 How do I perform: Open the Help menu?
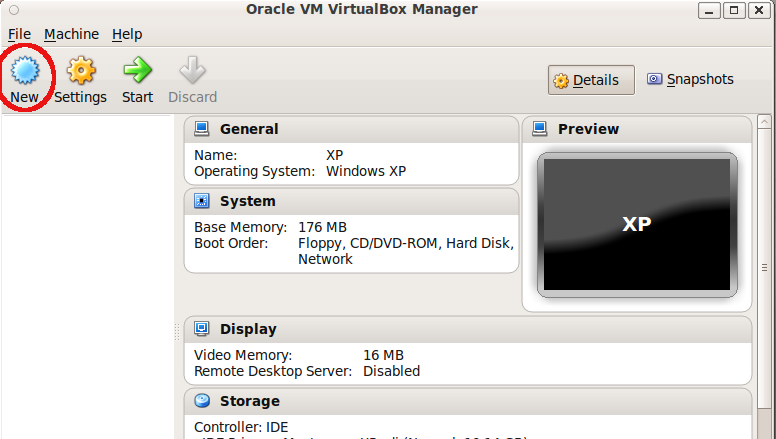pos(127,34)
